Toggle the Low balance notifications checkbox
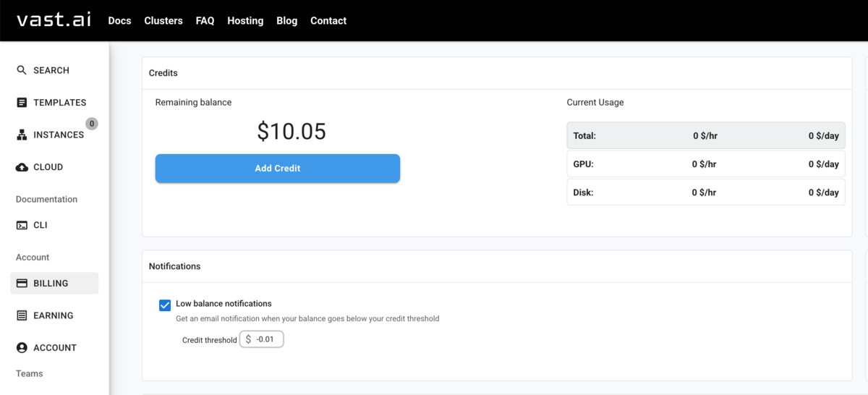This screenshot has height=395, width=868. point(165,305)
